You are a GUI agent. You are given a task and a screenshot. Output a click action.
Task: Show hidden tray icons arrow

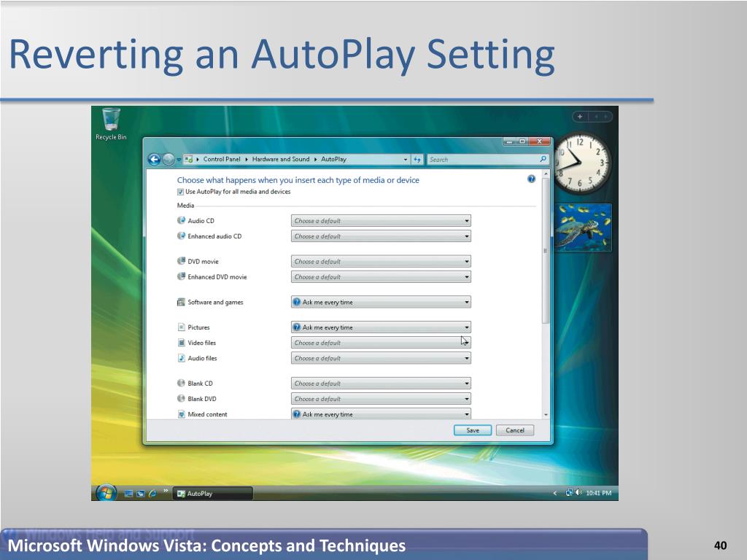click(x=555, y=494)
